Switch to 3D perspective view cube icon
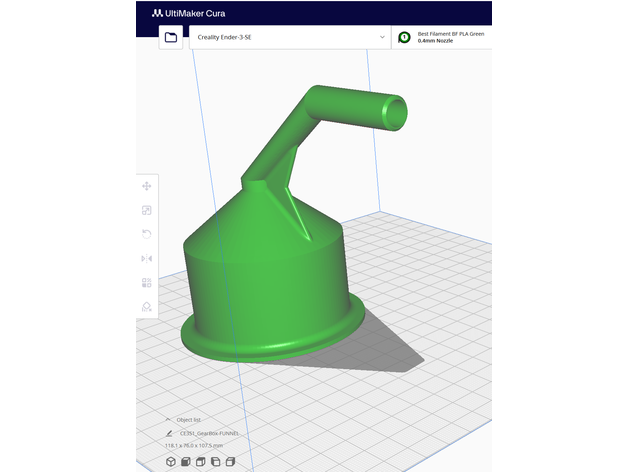Screen dimensions: 628x472 pyautogui.click(x=171, y=461)
